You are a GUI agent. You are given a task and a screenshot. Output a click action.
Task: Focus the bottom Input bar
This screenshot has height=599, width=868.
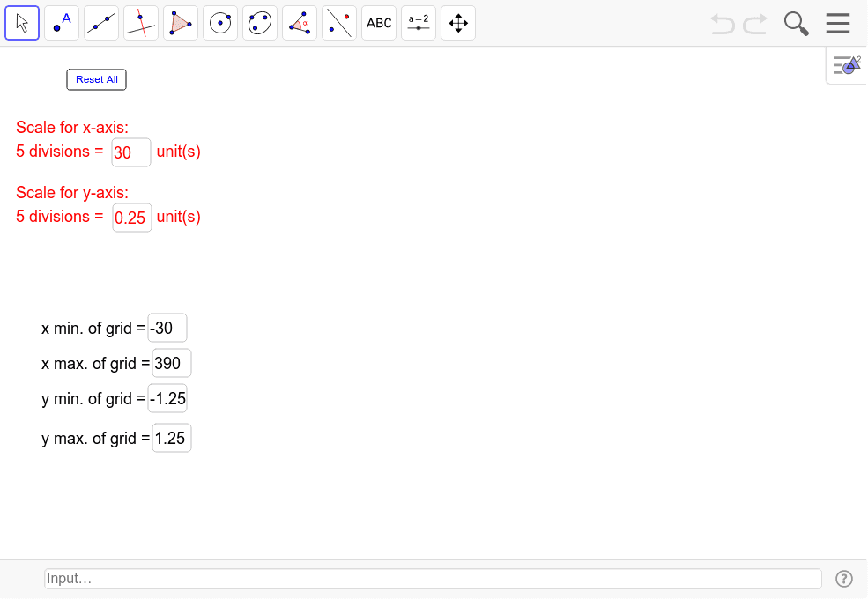pos(433,579)
